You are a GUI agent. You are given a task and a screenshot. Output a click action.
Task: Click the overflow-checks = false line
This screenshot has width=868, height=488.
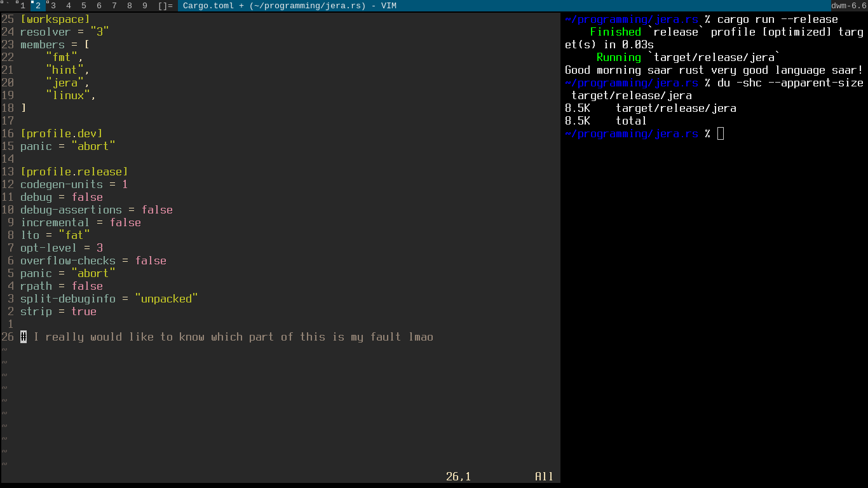click(93, 261)
